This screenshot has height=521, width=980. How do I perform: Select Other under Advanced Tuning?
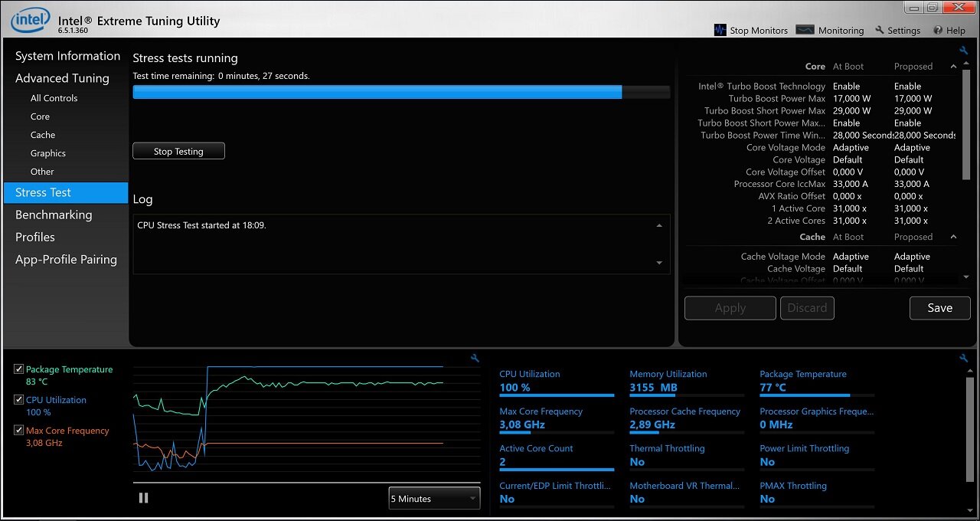click(x=42, y=172)
